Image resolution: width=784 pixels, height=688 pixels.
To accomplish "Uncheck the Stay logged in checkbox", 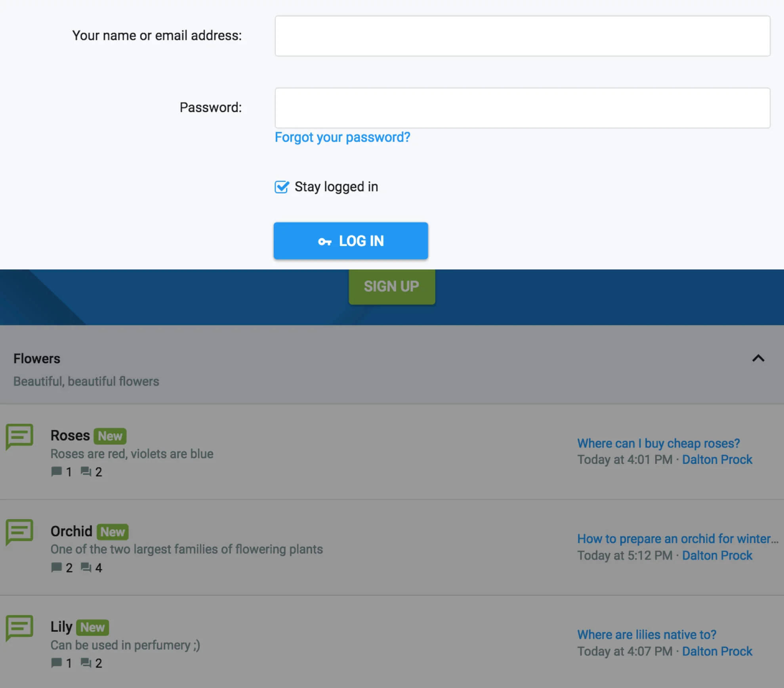I will 282,187.
